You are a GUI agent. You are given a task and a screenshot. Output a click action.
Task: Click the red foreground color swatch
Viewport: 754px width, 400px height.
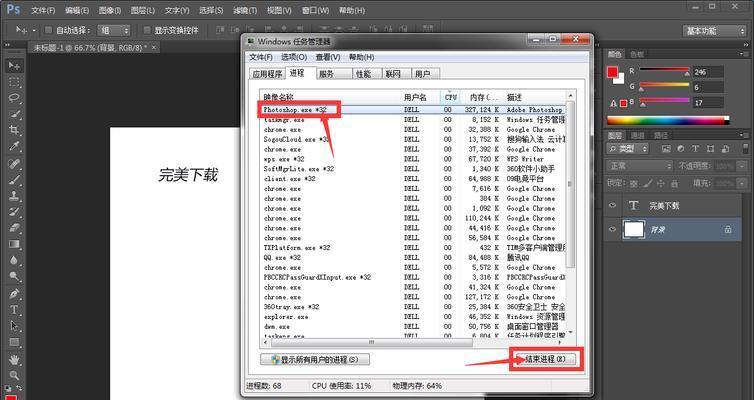(612, 72)
